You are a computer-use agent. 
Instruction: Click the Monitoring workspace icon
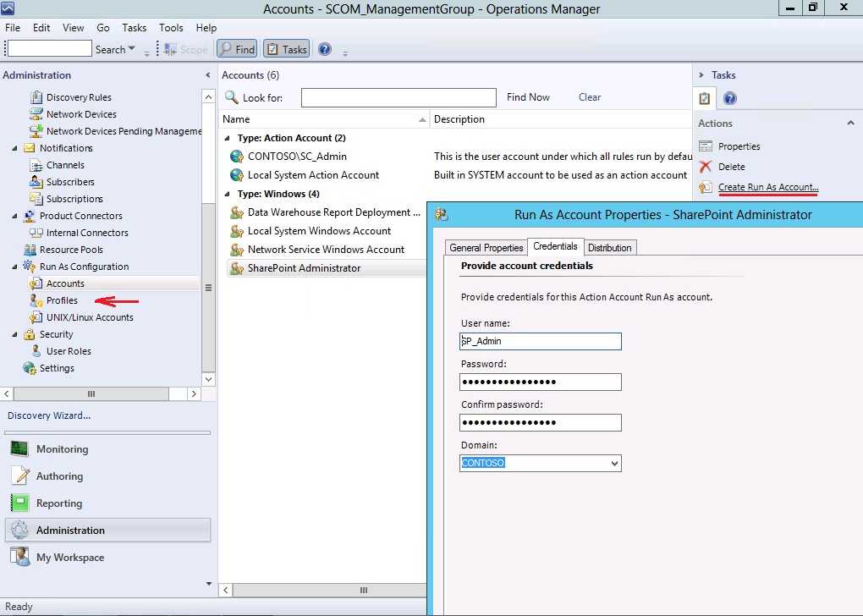pyautogui.click(x=19, y=449)
